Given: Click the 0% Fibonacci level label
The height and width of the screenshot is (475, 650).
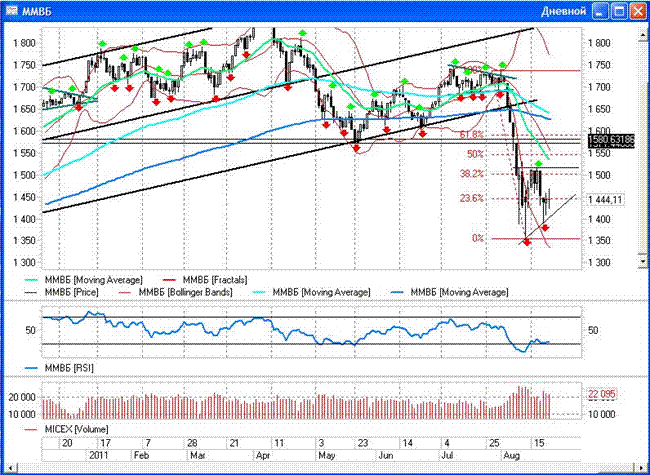Looking at the screenshot, I should [478, 238].
